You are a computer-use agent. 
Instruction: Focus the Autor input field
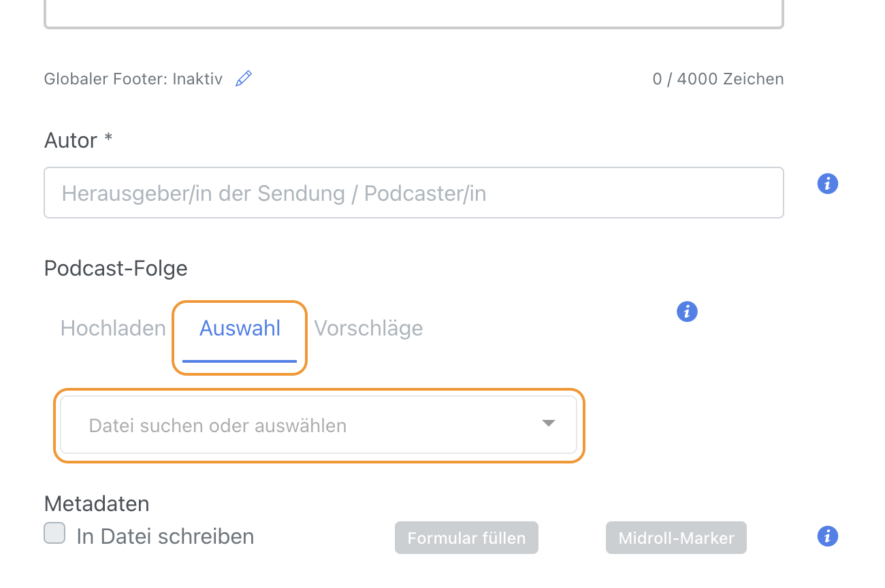click(x=413, y=193)
